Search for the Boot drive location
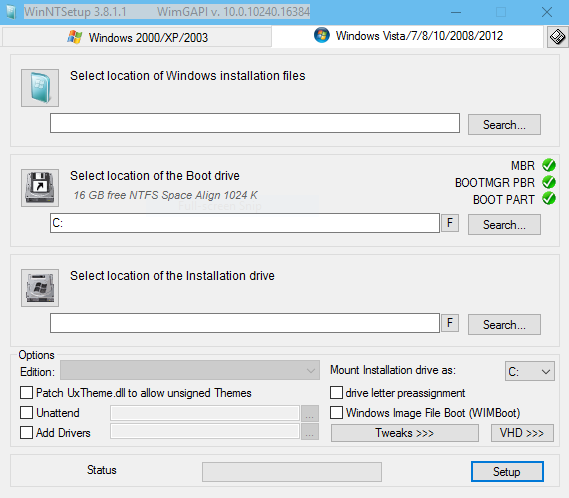Screen dimensions: 569x498 504,225
